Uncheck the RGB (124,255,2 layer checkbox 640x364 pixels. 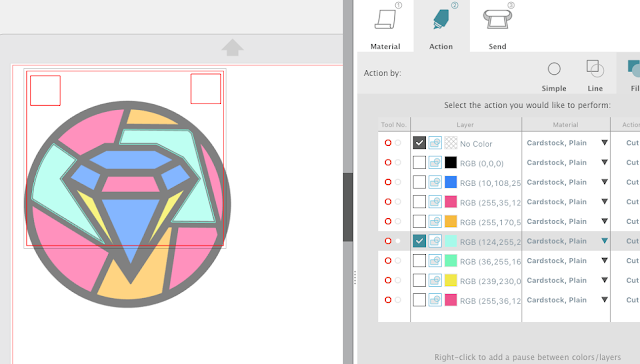(419, 241)
